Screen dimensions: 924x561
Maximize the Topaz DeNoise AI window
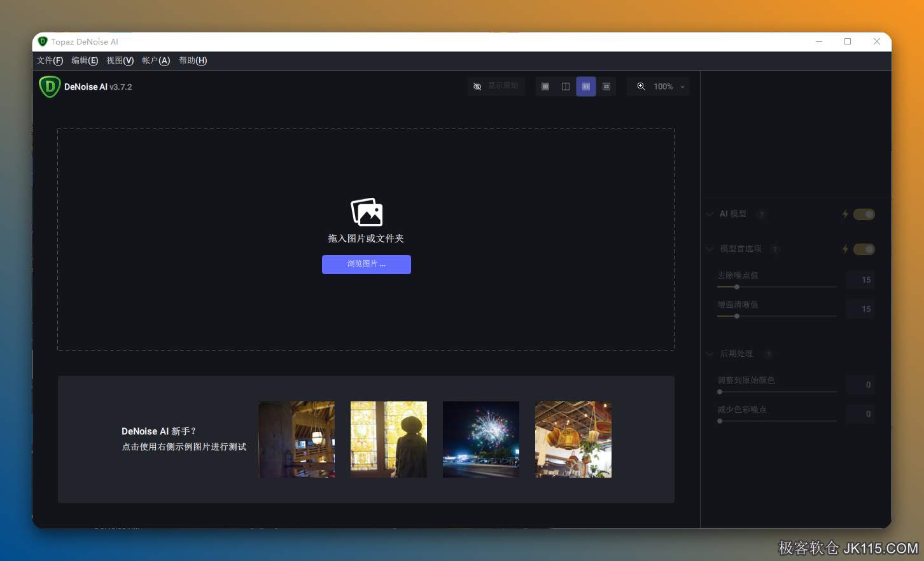click(x=848, y=41)
